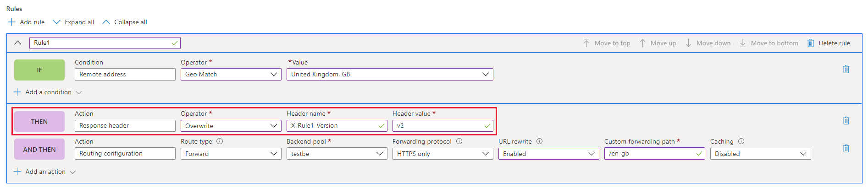This screenshot has height=188, width=868.
Task: Open the URL rewrite Enabled dropdown
Action: coord(549,154)
